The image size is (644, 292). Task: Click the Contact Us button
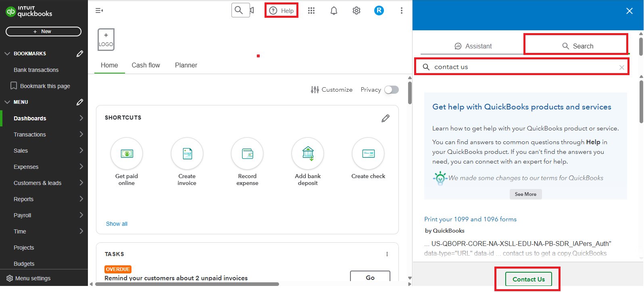tap(528, 279)
